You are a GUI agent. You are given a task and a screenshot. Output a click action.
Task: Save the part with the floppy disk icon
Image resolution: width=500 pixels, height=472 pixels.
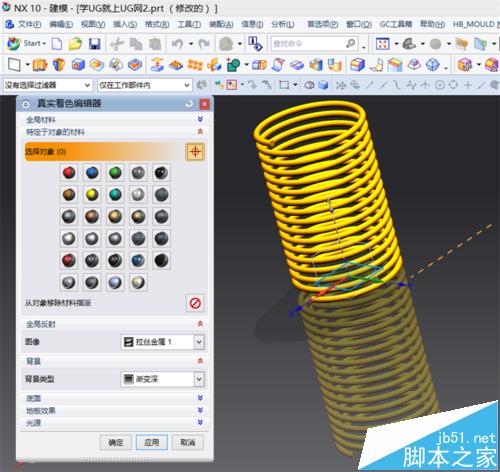[x=95, y=44]
